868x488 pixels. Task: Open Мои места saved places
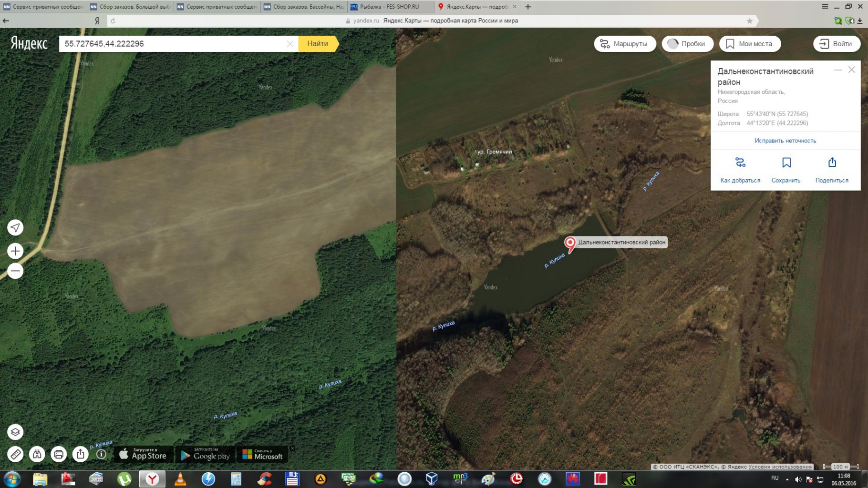pyautogui.click(x=750, y=43)
